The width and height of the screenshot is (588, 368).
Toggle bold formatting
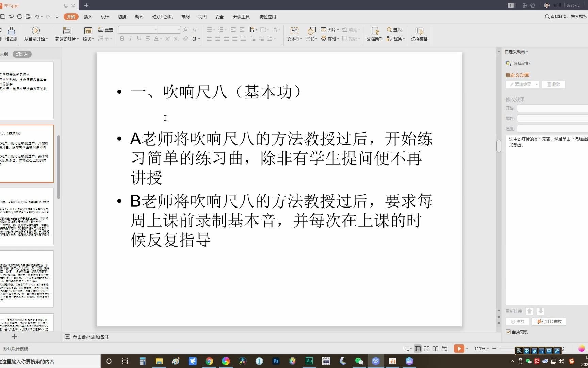click(122, 39)
